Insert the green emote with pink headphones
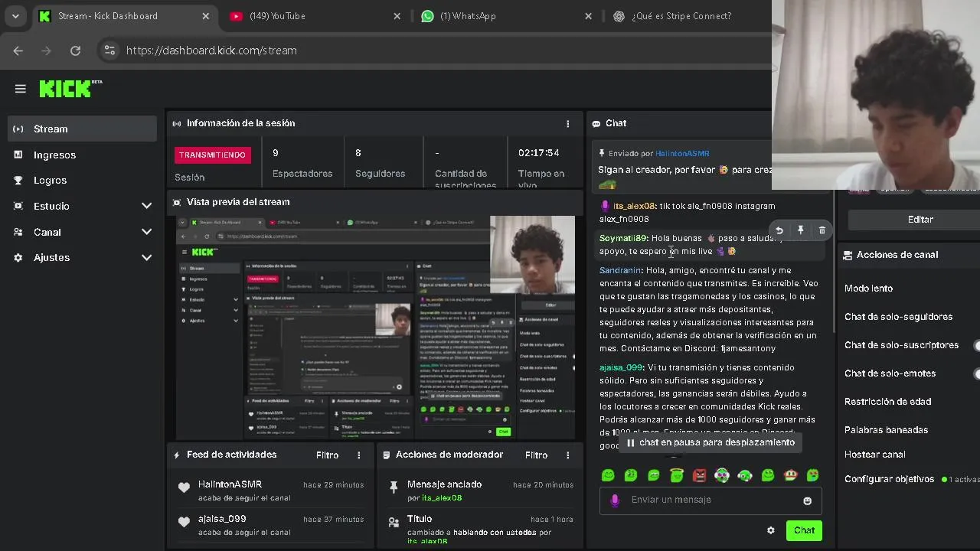 pyautogui.click(x=722, y=475)
